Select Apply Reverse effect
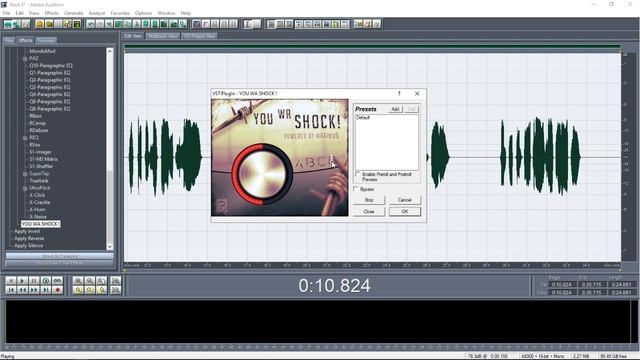Image resolution: width=640 pixels, height=360 pixels. coord(29,238)
